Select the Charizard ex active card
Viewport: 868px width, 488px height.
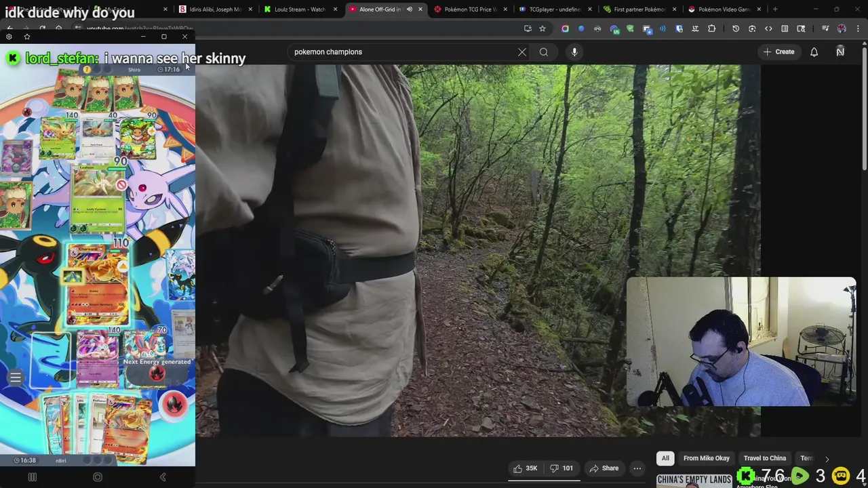[x=98, y=284]
